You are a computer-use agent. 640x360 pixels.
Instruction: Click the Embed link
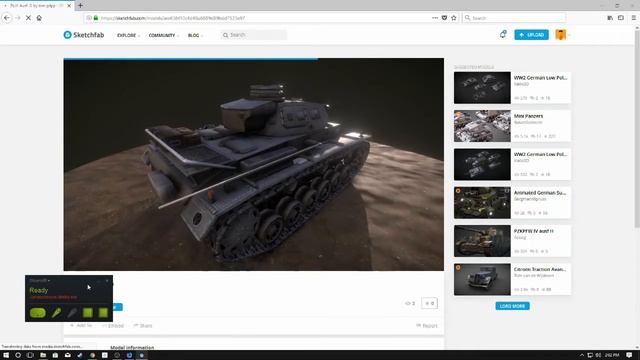pos(113,325)
